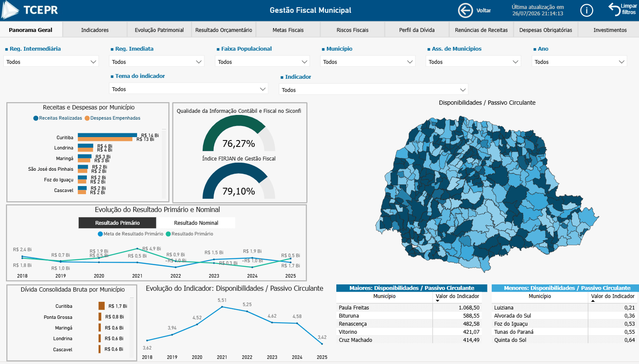639x364 pixels.
Task: Open the Perfil da Dívida tab
Action: click(417, 30)
